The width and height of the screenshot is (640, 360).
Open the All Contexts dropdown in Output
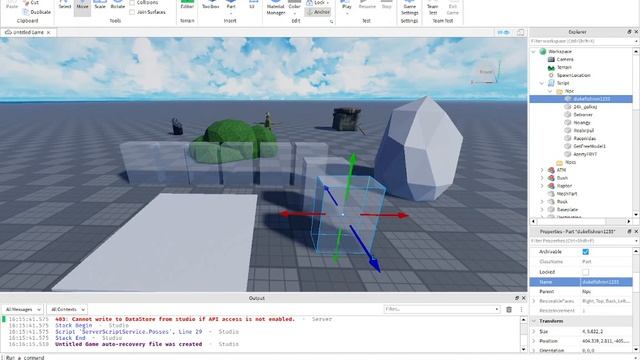pyautogui.click(x=67, y=309)
